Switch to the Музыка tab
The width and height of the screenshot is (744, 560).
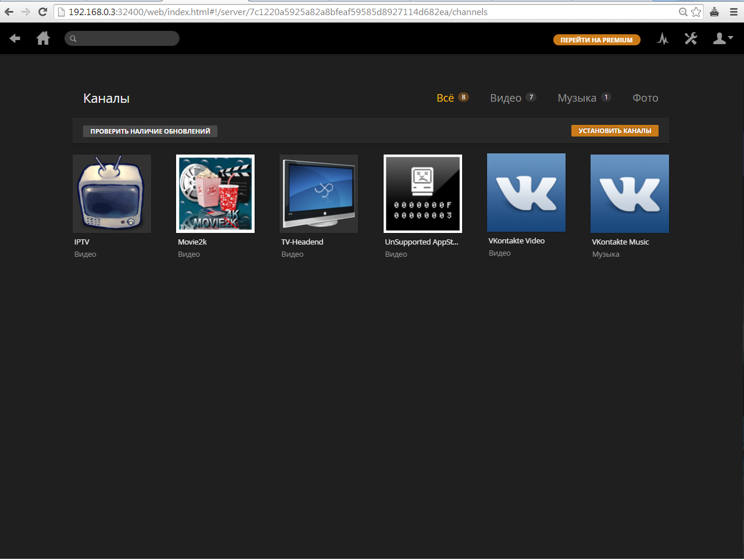577,98
